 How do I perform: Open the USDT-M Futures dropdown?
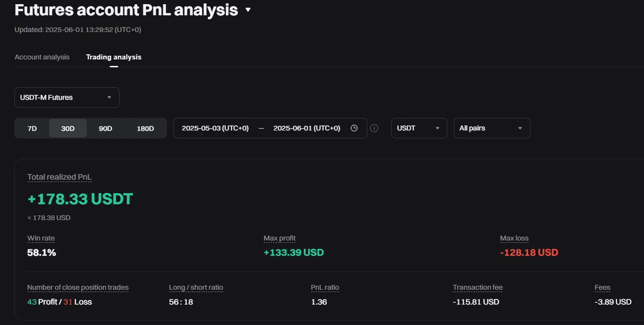(67, 97)
